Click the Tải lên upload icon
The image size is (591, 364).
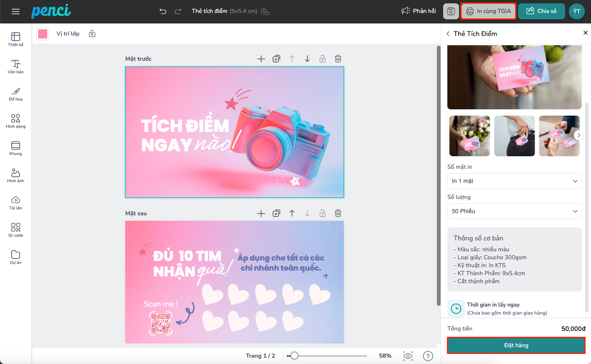tap(15, 202)
